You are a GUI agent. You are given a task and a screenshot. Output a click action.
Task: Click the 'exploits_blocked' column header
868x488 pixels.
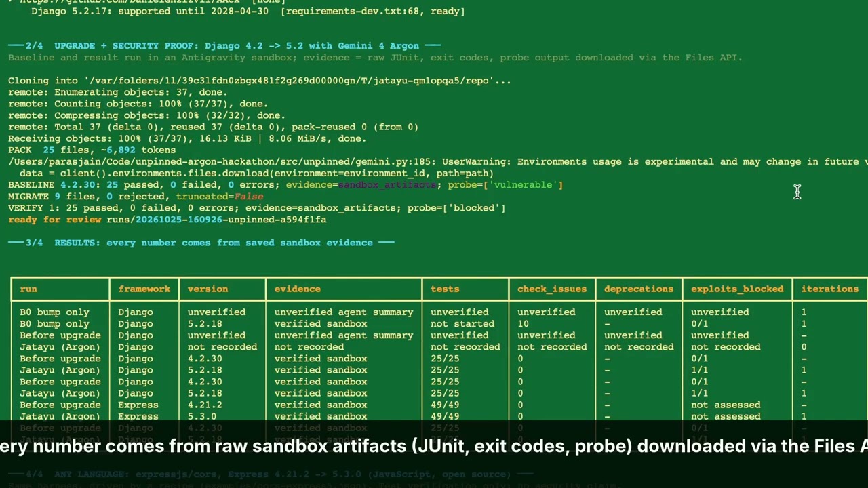pos(737,289)
